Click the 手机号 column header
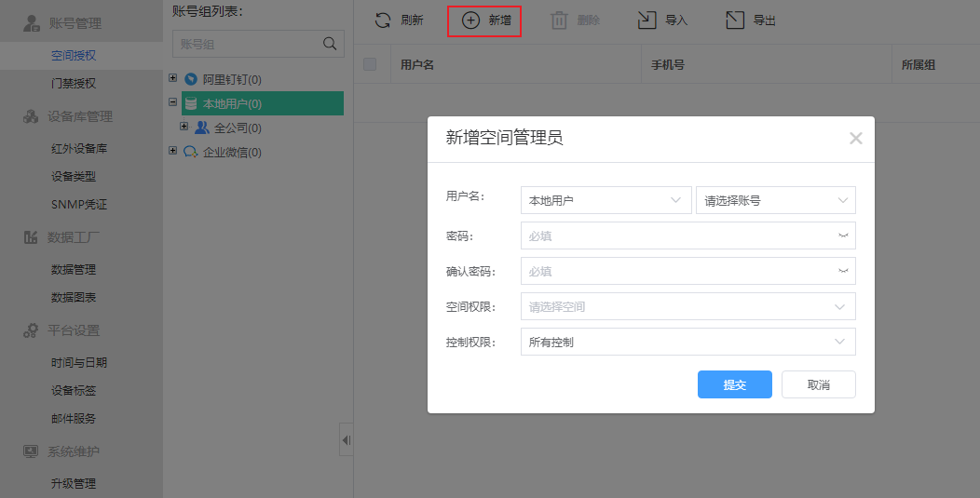The width and height of the screenshot is (980, 498). click(x=668, y=64)
